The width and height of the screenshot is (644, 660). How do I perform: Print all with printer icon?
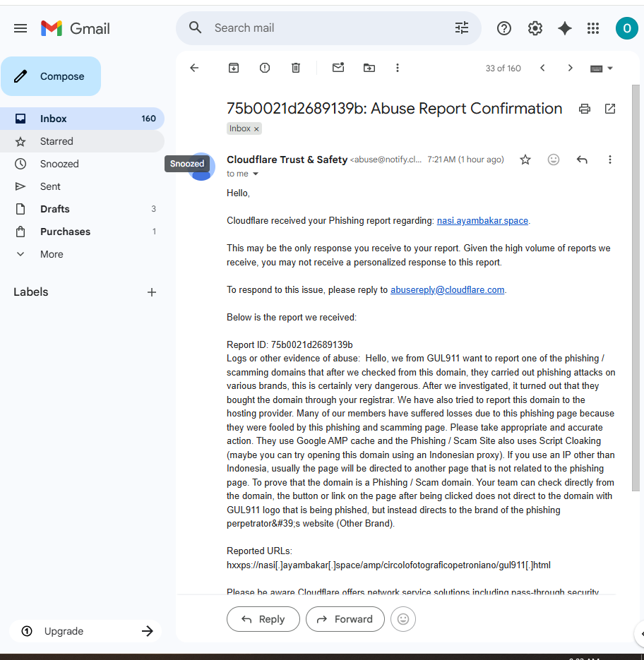[584, 109]
